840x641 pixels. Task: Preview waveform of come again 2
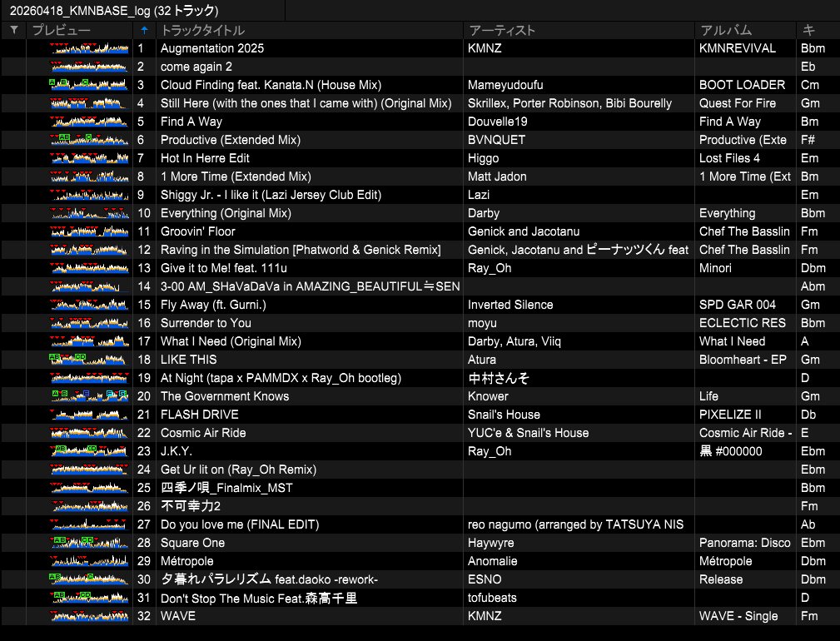click(x=89, y=67)
